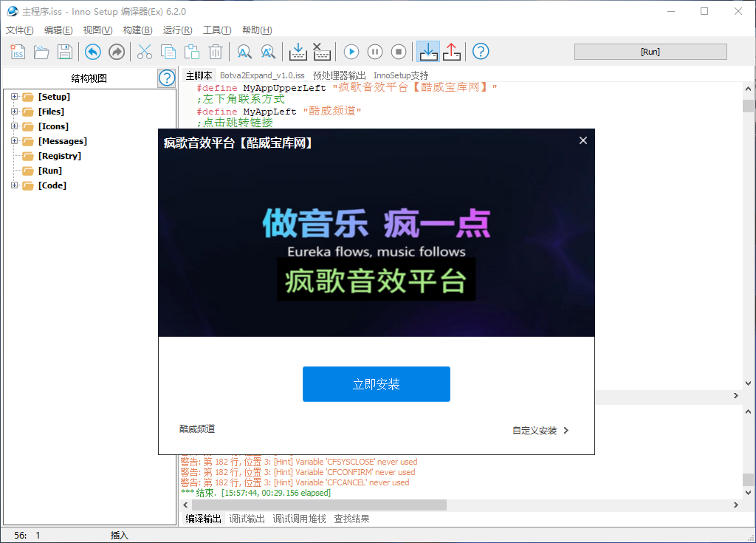Click the output pane horizontal scrollbar thumb
756x543 pixels.
point(319,505)
